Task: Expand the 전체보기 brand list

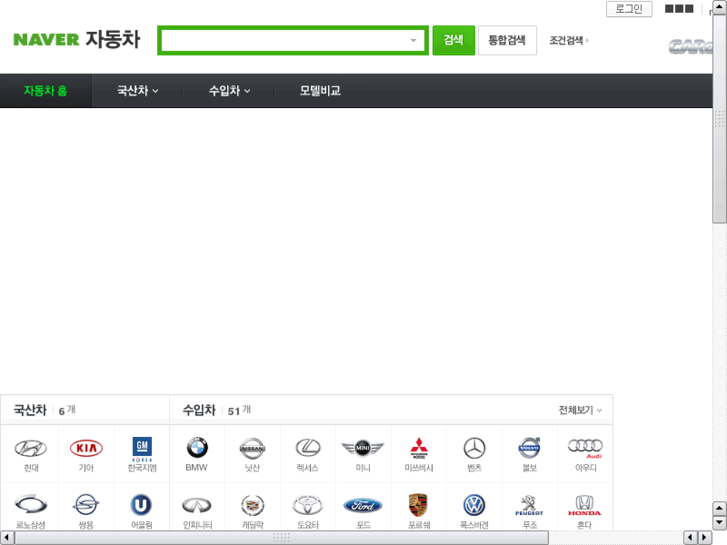Action: 580,410
